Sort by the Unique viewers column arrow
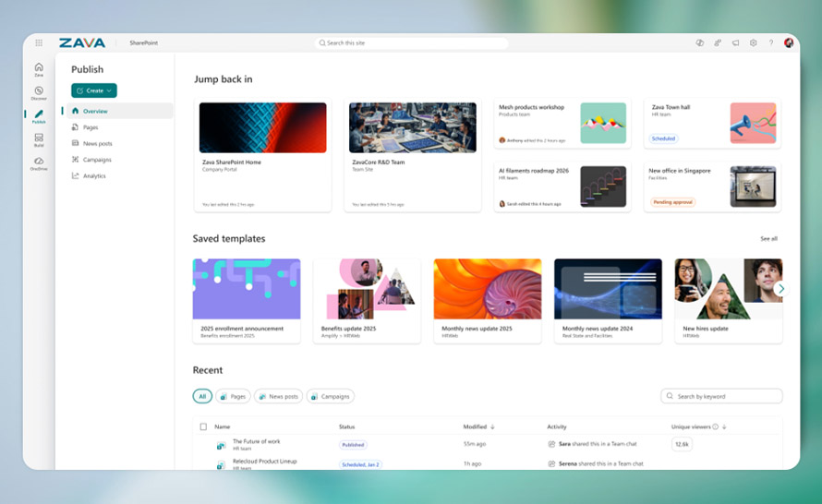Viewport: 822px width, 504px height. pos(724,426)
